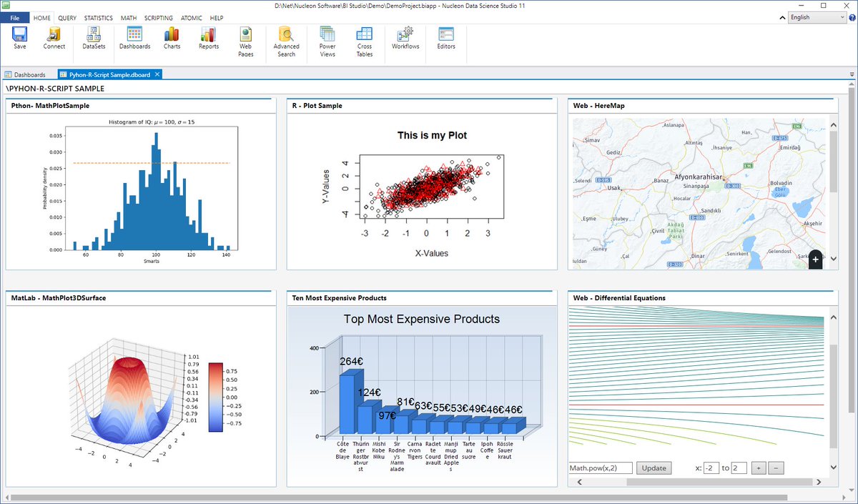The image size is (858, 504).
Task: Open the English language selector
Action: coord(817,17)
